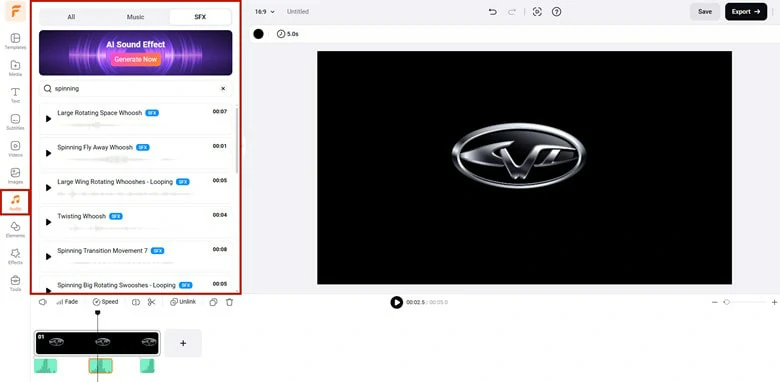Toggle the Fade audio option
The width and height of the screenshot is (780, 382).
67,302
